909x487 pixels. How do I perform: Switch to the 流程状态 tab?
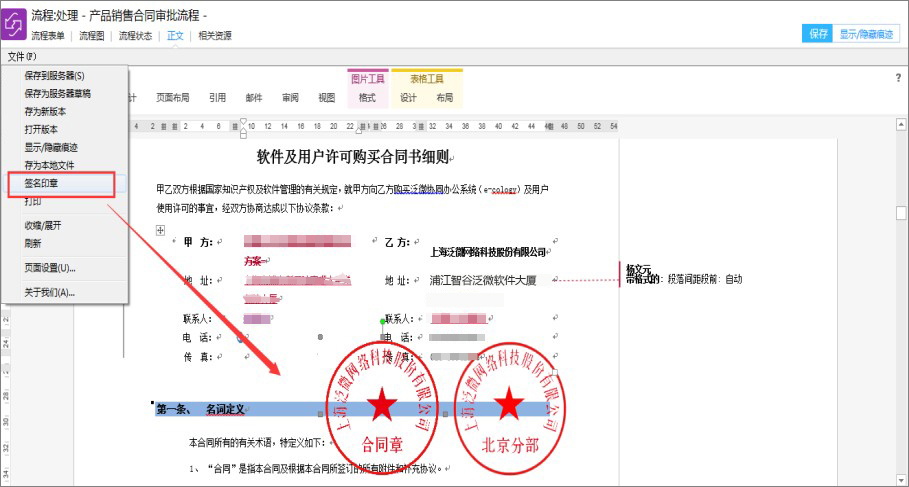coord(136,36)
